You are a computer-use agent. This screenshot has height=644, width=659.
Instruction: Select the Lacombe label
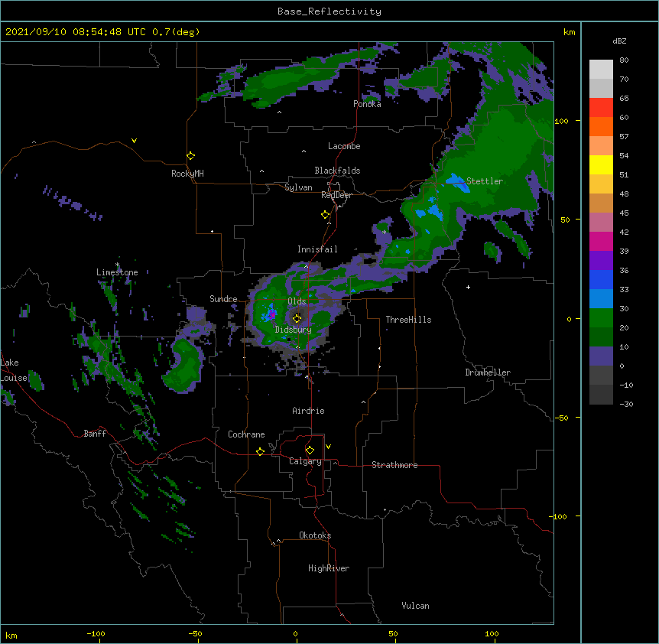point(344,146)
